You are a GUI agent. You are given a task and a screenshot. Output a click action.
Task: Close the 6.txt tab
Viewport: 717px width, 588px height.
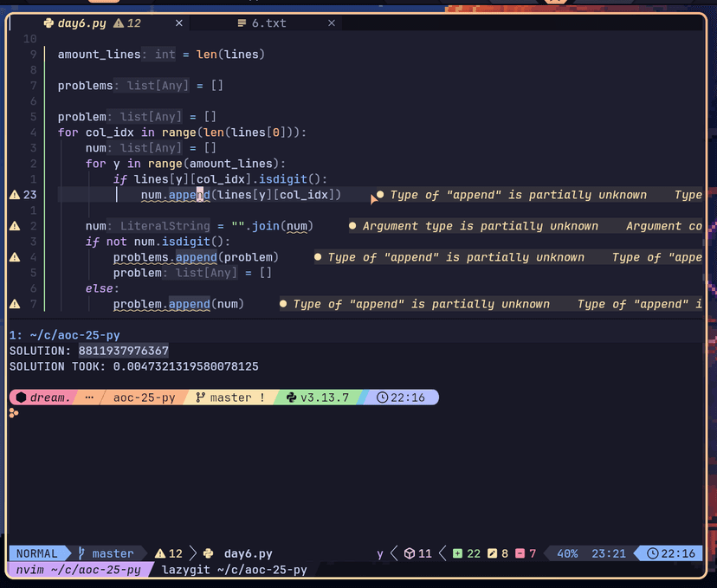[332, 23]
